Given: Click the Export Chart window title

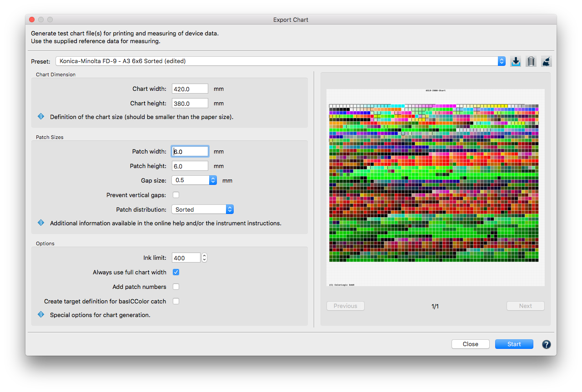Looking at the screenshot, I should [291, 20].
